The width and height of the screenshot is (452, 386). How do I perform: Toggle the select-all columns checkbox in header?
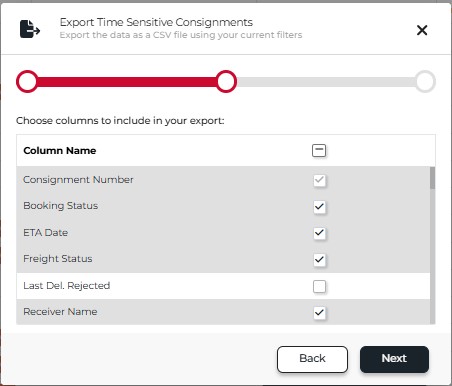[x=319, y=150]
